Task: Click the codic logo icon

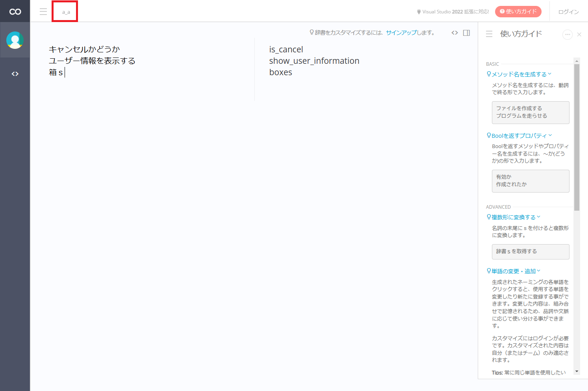Action: [x=15, y=12]
